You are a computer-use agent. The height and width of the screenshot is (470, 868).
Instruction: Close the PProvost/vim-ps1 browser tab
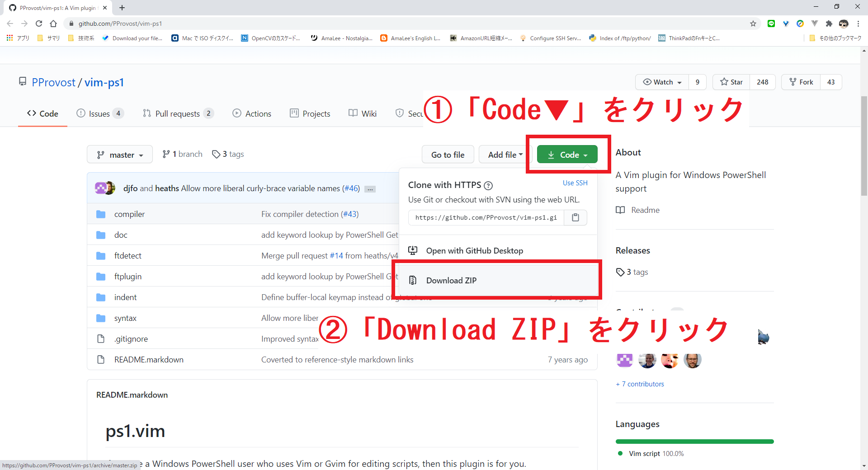coord(105,8)
